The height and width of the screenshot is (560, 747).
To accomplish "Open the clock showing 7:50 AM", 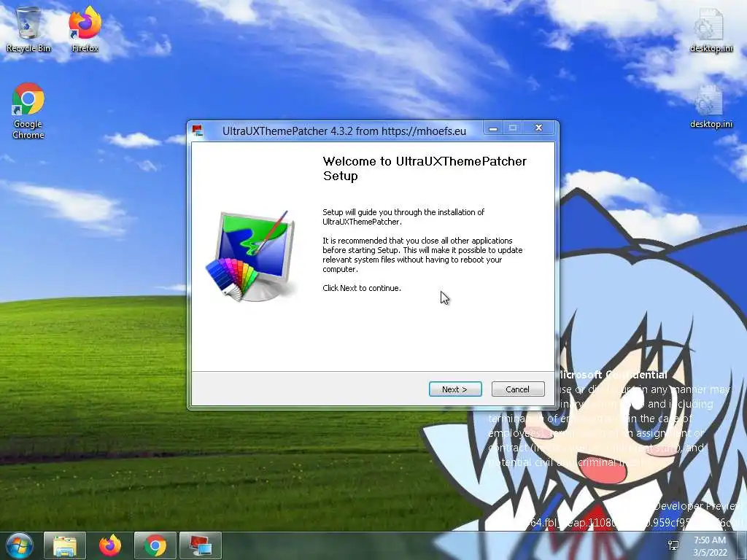I will pos(710,546).
